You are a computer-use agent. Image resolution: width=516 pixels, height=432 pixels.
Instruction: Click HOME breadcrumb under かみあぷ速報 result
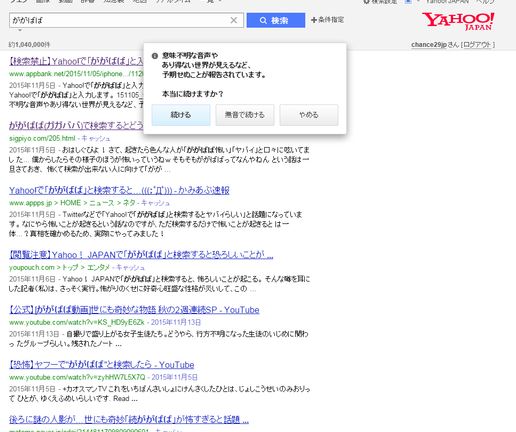(70, 203)
